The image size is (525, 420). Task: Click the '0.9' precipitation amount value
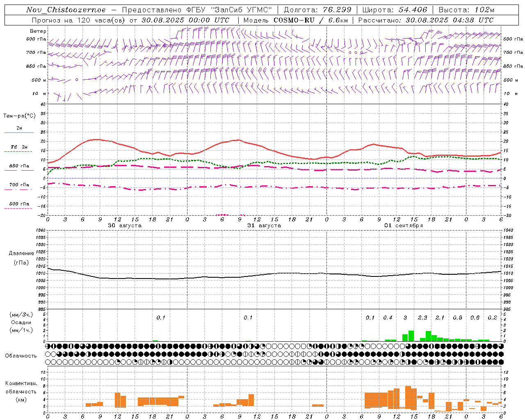[x=457, y=317]
